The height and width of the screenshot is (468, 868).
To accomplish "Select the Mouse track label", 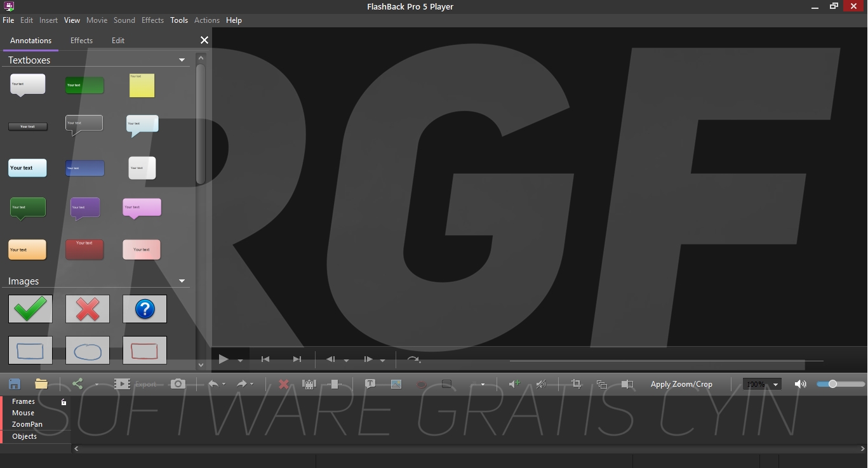I will (x=23, y=413).
